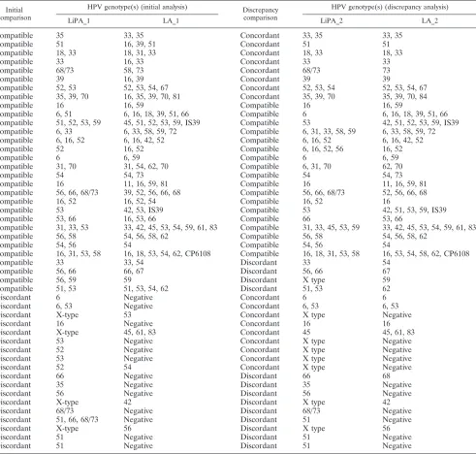476x454 pixels.
Task: Select the '16, 18, 53, 54, 62, CP6108' cell
Action: (x=167, y=254)
